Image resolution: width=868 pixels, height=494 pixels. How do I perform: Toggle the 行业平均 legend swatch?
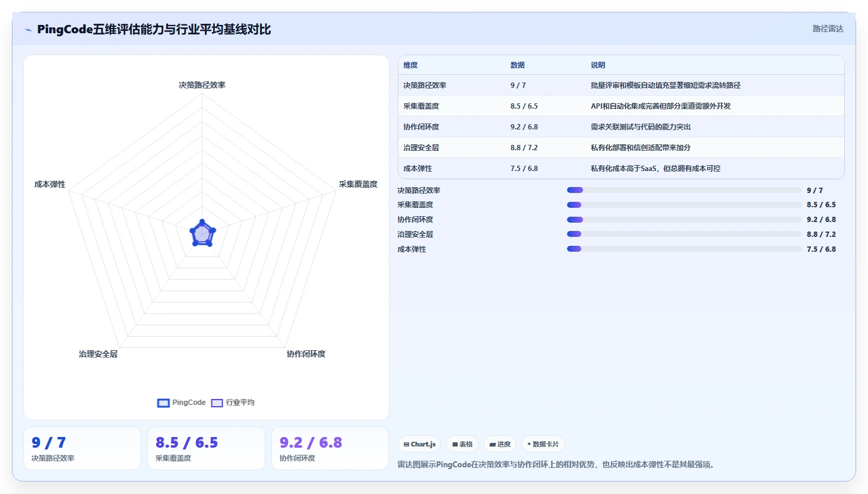tap(217, 403)
